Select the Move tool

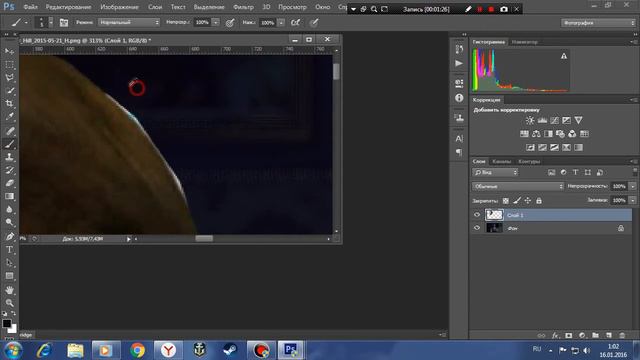pyautogui.click(x=9, y=51)
